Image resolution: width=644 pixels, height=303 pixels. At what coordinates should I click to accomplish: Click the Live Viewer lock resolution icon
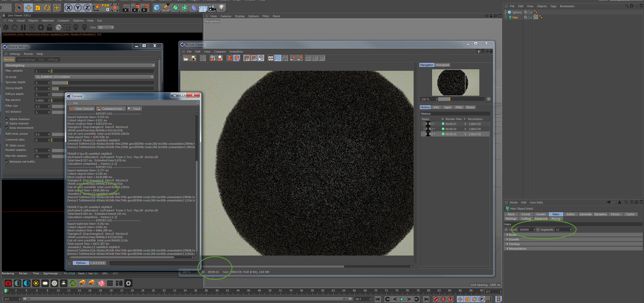click(50, 27)
